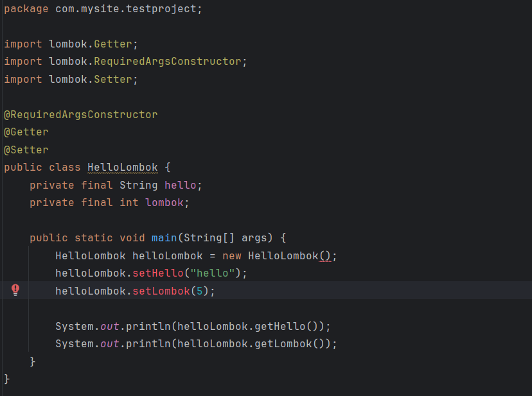The height and width of the screenshot is (396, 532).
Task: Click the String[] args parameter
Action: point(226,238)
